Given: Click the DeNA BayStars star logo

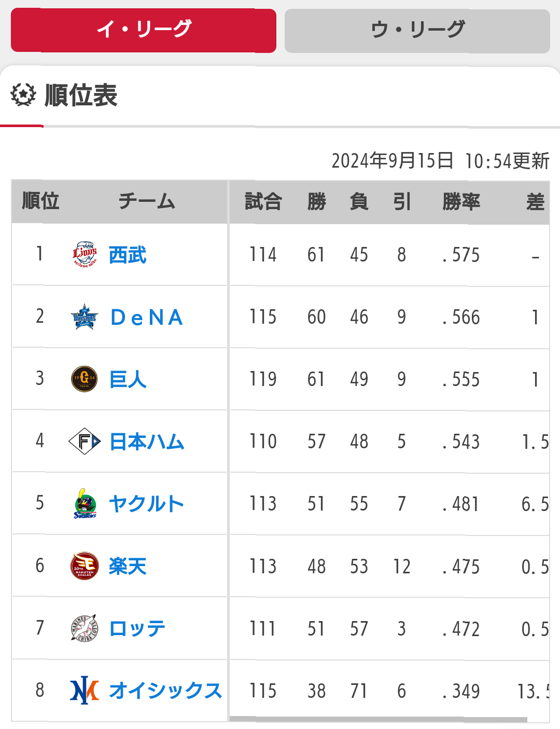Looking at the screenshot, I should [x=85, y=317].
